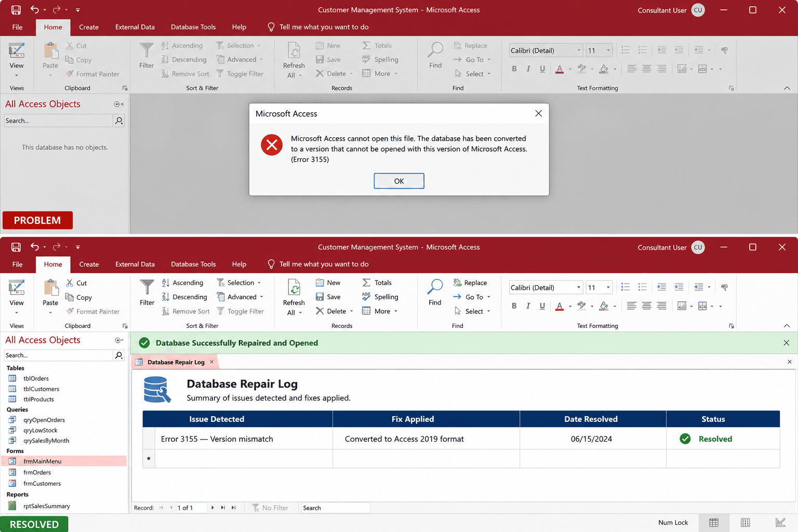Click the Find magnifier in the Repair Log window
This screenshot has width=798, height=532.
tap(435, 287)
